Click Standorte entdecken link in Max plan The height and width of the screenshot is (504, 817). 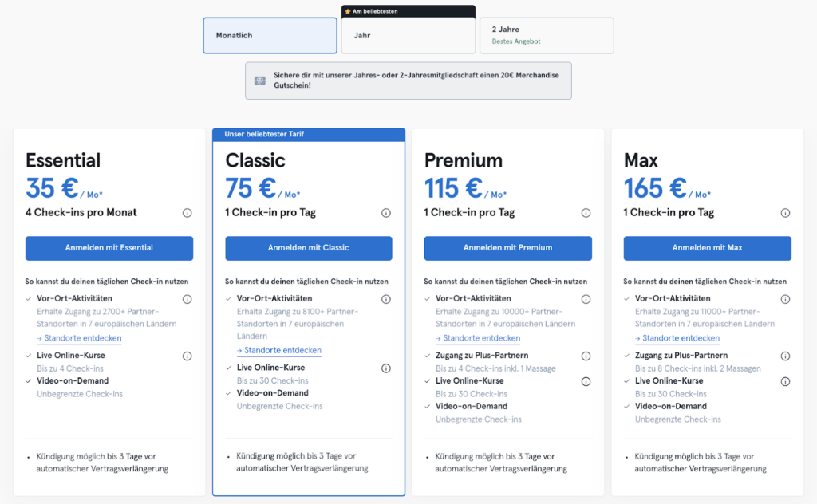tap(677, 338)
